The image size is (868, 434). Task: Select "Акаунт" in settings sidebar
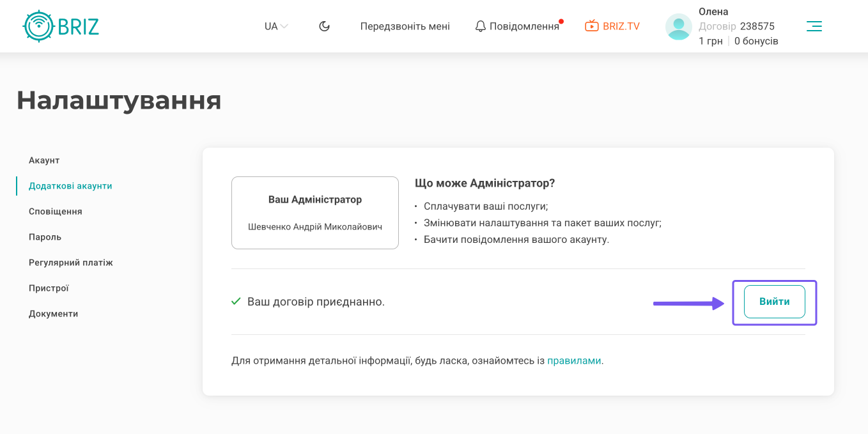tap(44, 160)
